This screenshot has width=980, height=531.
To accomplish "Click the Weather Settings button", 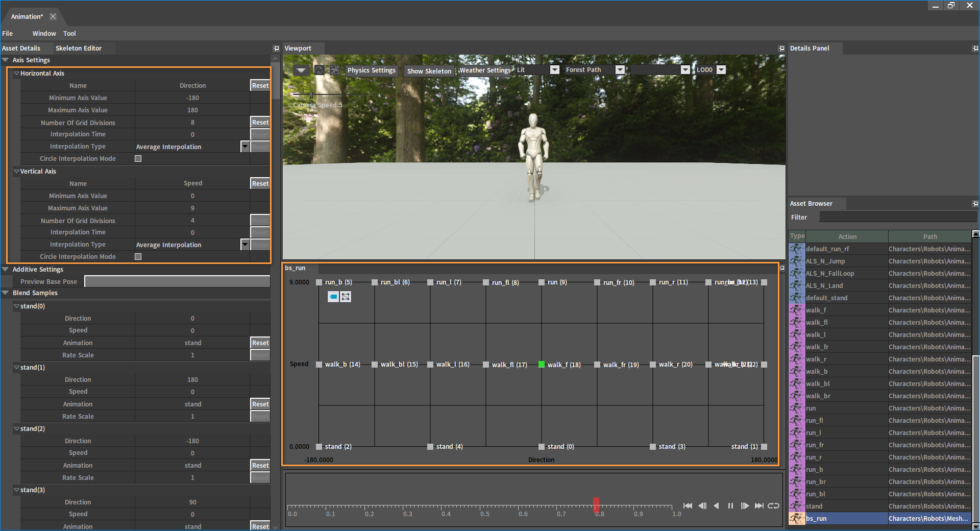I will [x=485, y=70].
